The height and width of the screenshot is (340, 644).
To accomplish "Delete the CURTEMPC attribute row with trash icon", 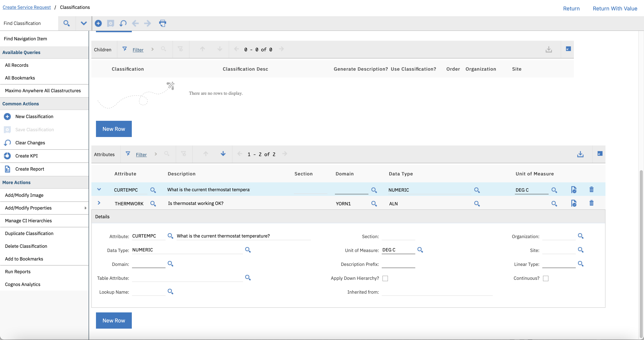I will coord(591,189).
